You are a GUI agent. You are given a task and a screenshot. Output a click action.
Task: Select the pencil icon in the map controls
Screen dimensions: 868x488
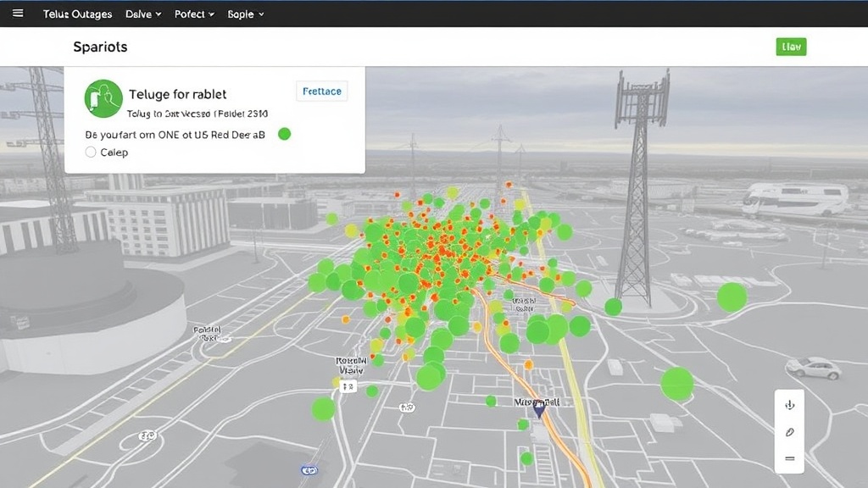[x=790, y=432]
